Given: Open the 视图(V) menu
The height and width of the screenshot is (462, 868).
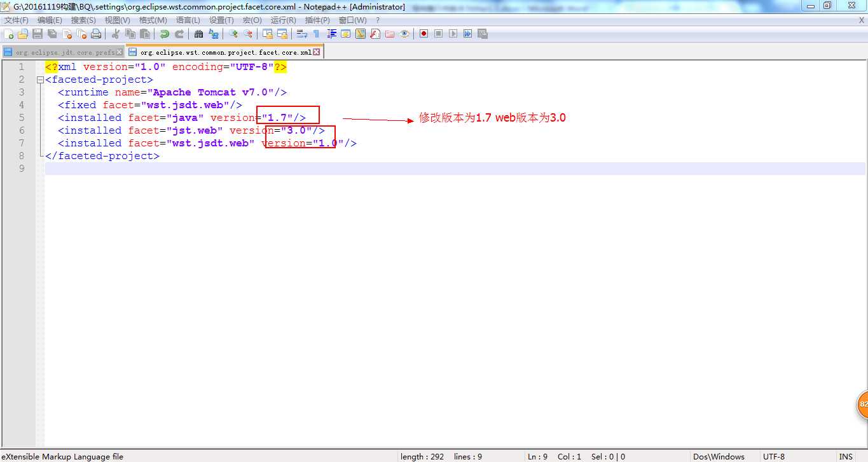Looking at the screenshot, I should point(117,20).
